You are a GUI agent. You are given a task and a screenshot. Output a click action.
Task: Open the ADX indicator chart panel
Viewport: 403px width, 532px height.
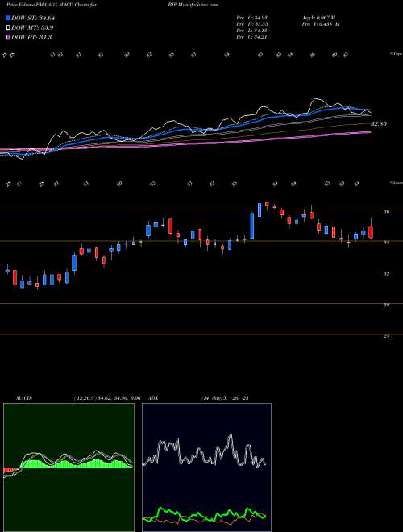click(x=206, y=468)
